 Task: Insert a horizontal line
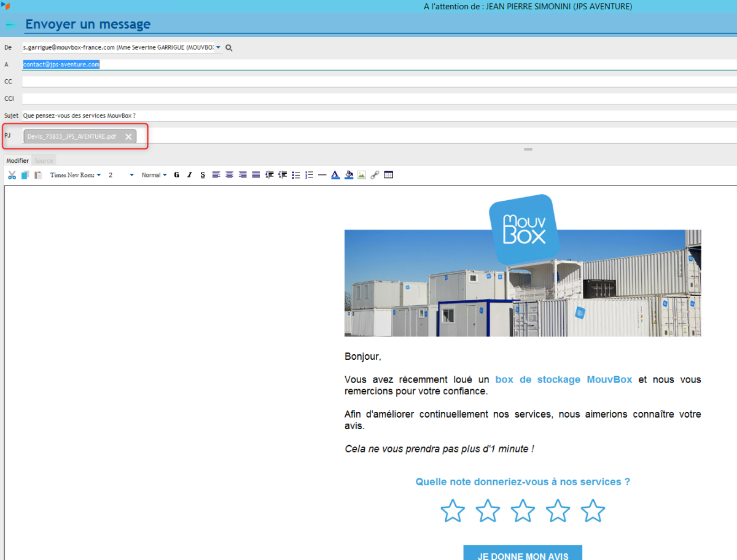[322, 175]
